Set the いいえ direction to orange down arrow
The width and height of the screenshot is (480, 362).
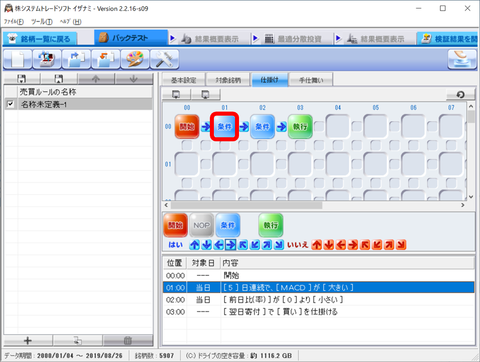point(329,245)
